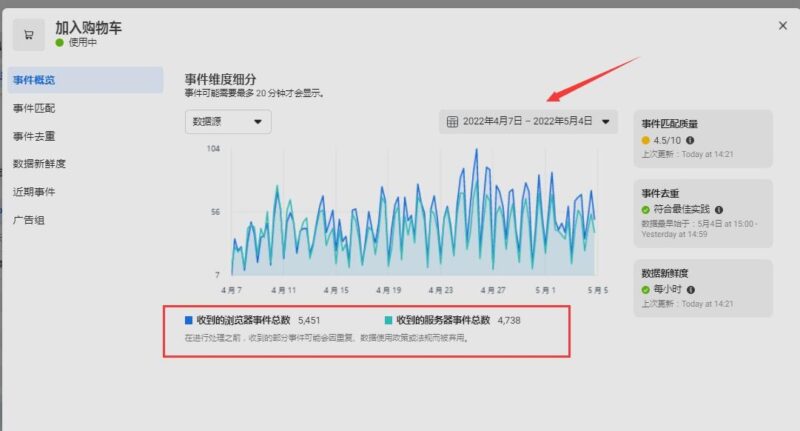Click the 加入购物车 event title
800x431 pixels.
click(x=89, y=28)
